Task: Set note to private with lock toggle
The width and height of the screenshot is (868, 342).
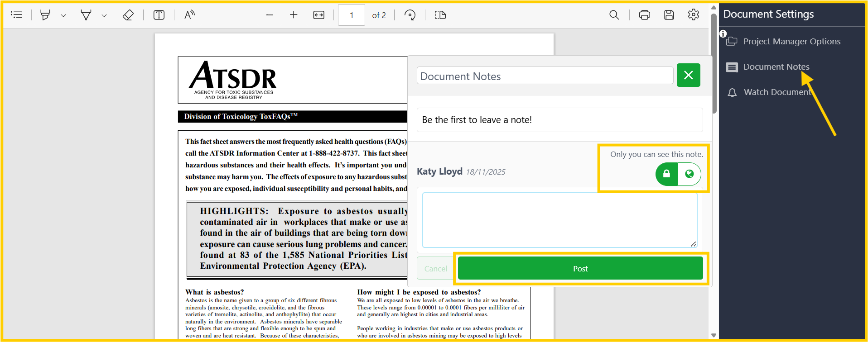Action: 666,174
